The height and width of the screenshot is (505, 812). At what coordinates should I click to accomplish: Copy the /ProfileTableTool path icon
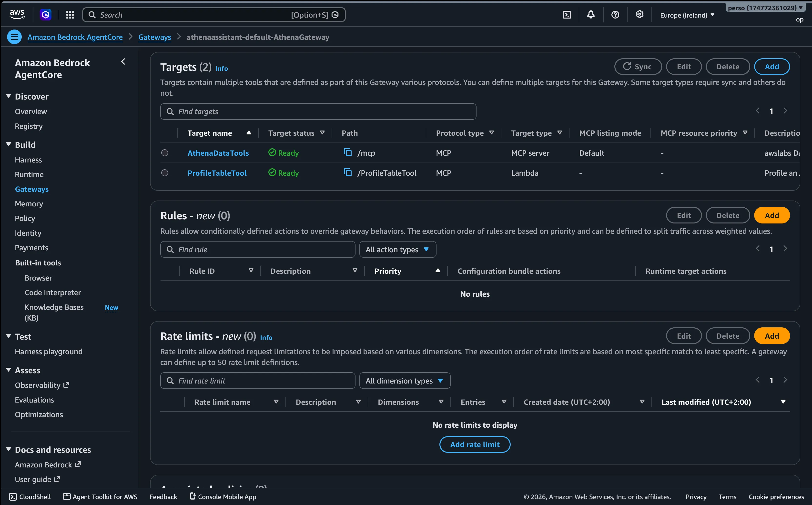click(x=348, y=173)
